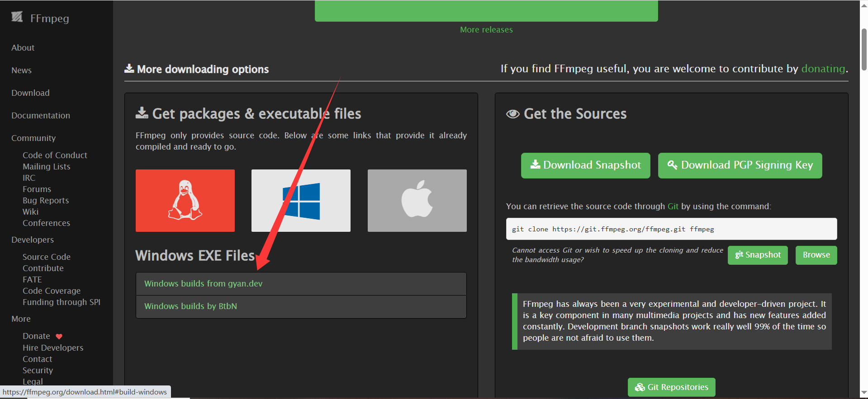Open the Community section
Viewport: 868px width, 399px height.
pyautogui.click(x=33, y=138)
